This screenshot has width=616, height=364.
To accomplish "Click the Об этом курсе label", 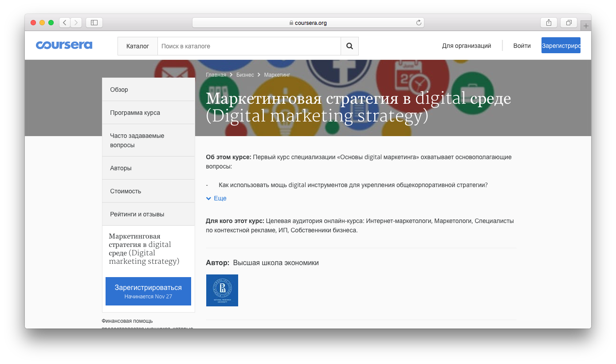I will [x=228, y=157].
